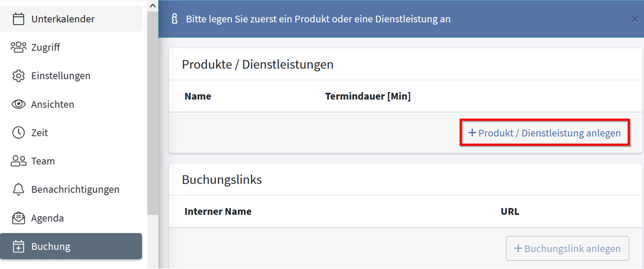Click the Zugriff people group icon
Screen dimensions: 644x269
coord(18,47)
